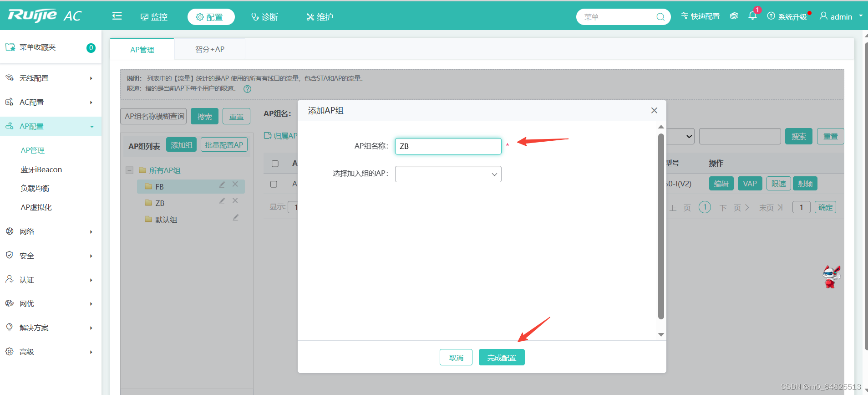This screenshot has height=395, width=868.
Task: Select the 配置 configuration menu
Action: (211, 17)
